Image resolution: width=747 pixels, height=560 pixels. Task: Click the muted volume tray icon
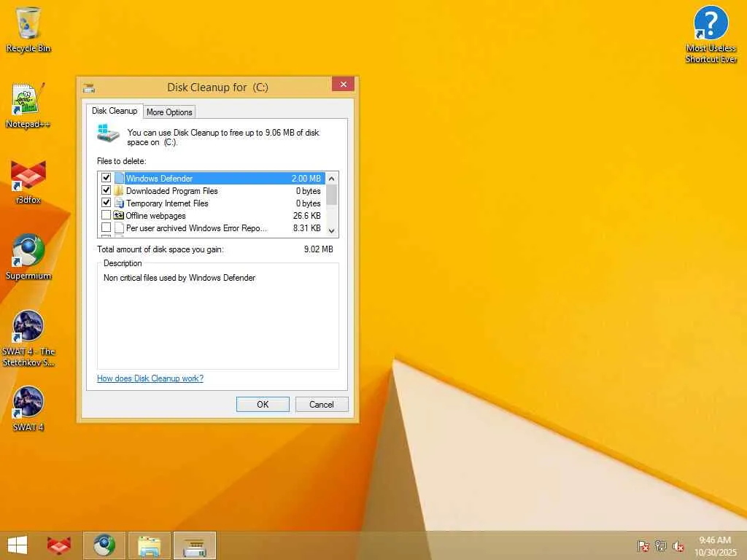click(x=678, y=546)
